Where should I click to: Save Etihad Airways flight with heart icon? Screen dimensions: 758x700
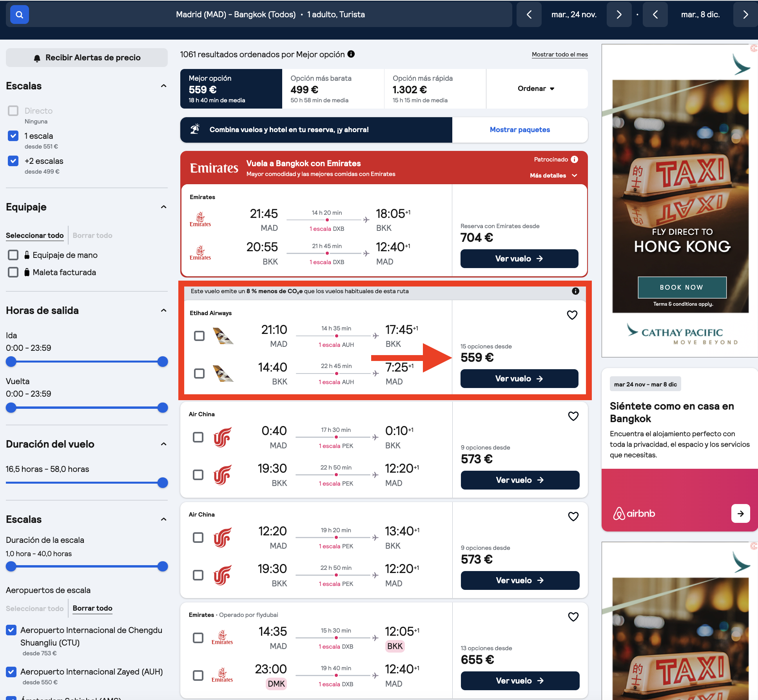572,315
